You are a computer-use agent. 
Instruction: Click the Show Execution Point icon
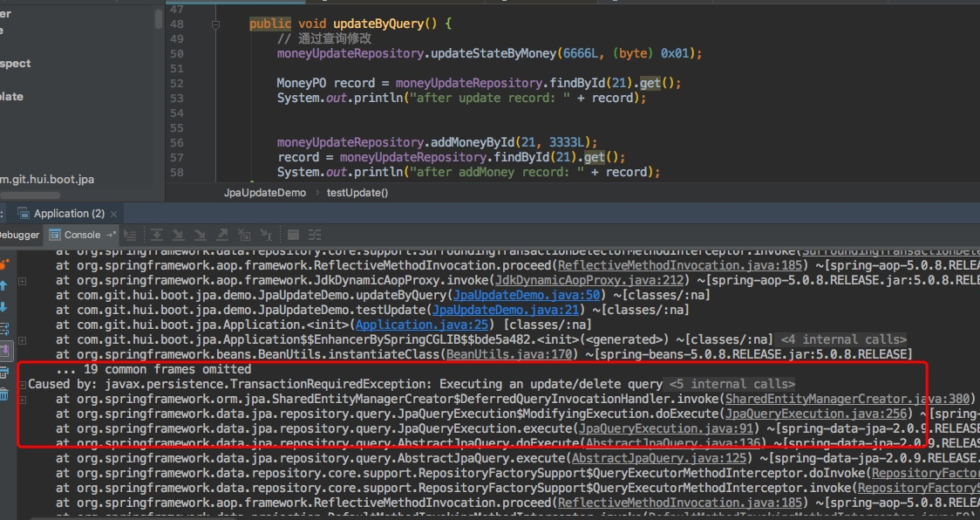point(131,235)
